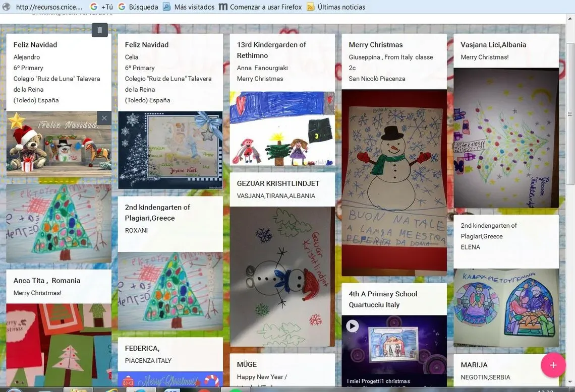
Task: Open Últimas noticias feed bookmark
Action: click(x=336, y=7)
